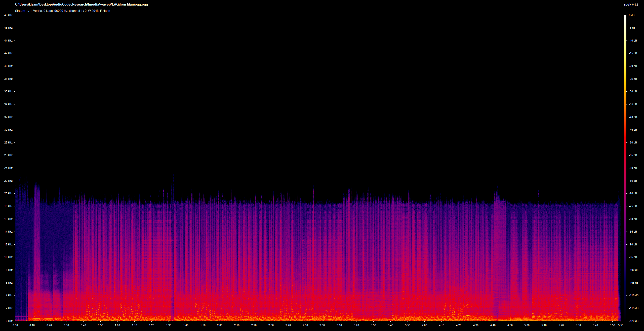This screenshot has width=644, height=331.
Task: Click the -30 dB scale label
Action: pyautogui.click(x=633, y=91)
